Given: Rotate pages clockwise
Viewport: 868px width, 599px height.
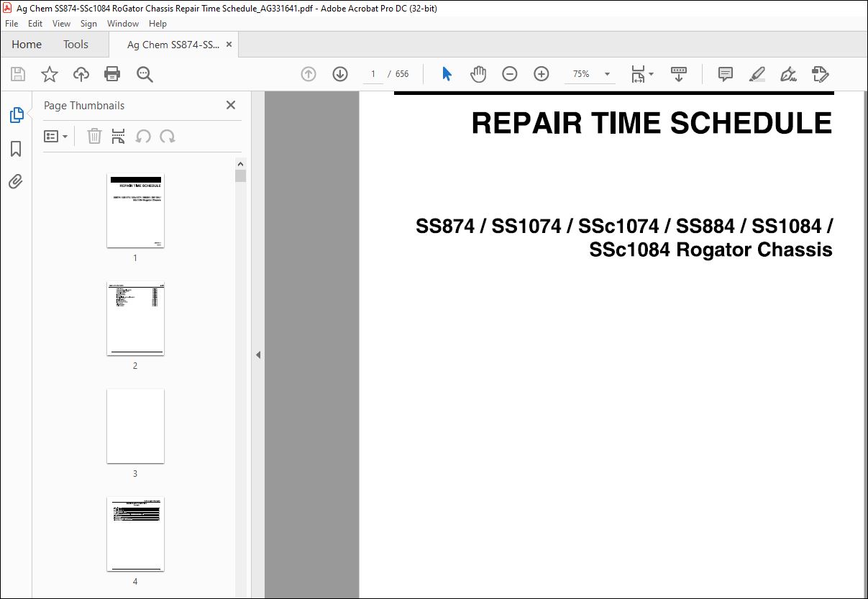Looking at the screenshot, I should (x=168, y=137).
